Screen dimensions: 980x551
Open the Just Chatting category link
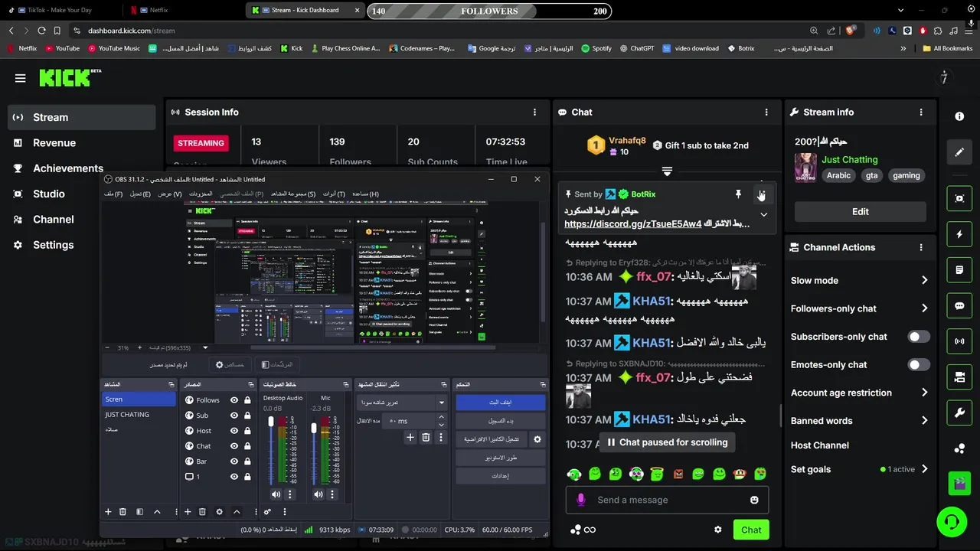(x=850, y=160)
